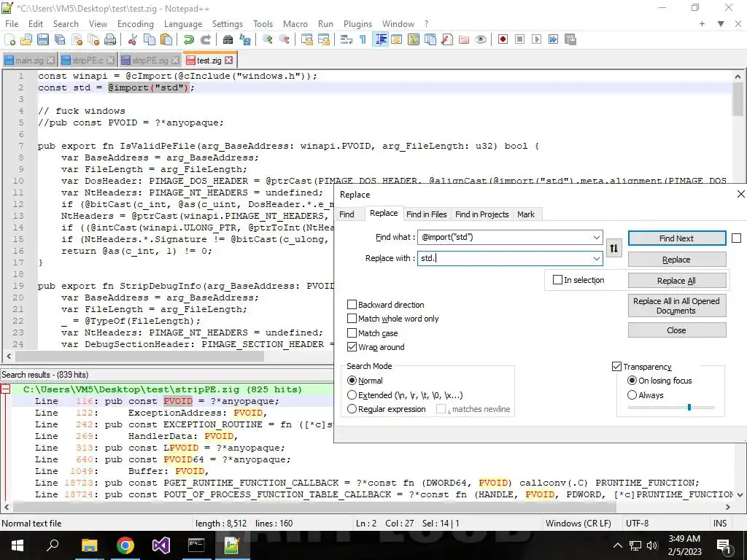
Task: Start macro recording with the red record icon
Action: click(x=503, y=39)
